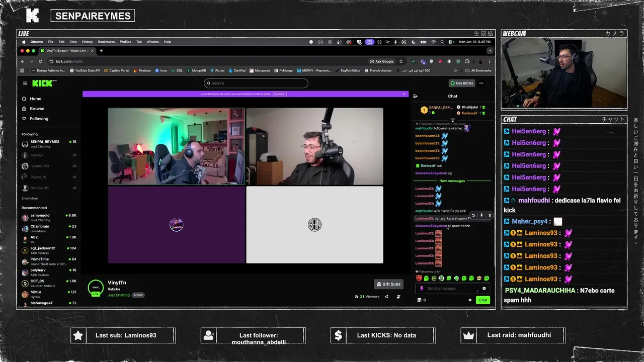644x362 pixels.
Task: Open the asmongold recommended channel
Action: 49,218
